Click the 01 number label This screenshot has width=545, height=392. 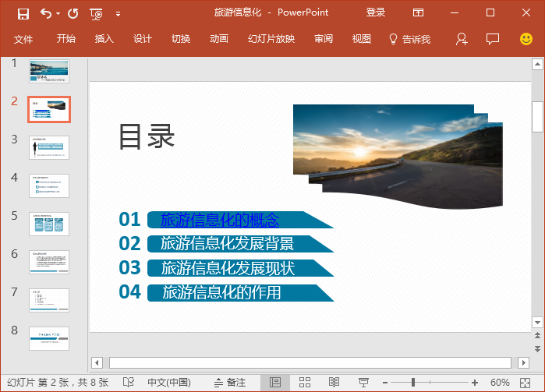(x=129, y=220)
